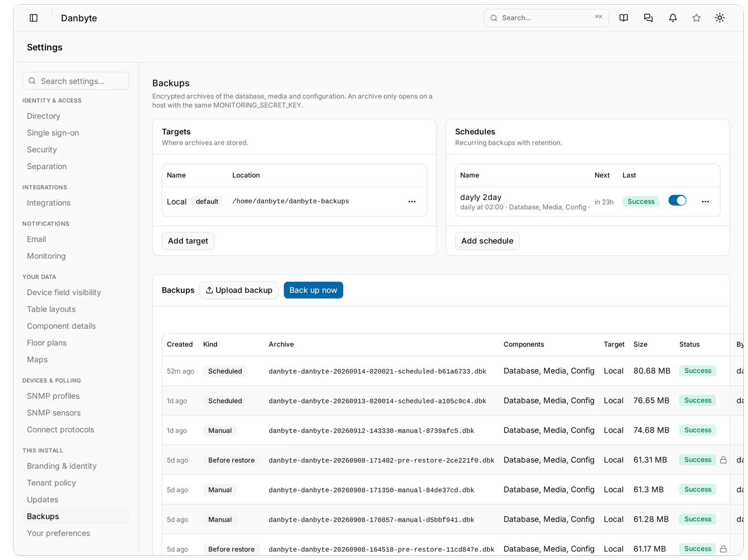Click the 'in 23h' next run value
This screenshot has height=560, width=748.
coord(604,202)
